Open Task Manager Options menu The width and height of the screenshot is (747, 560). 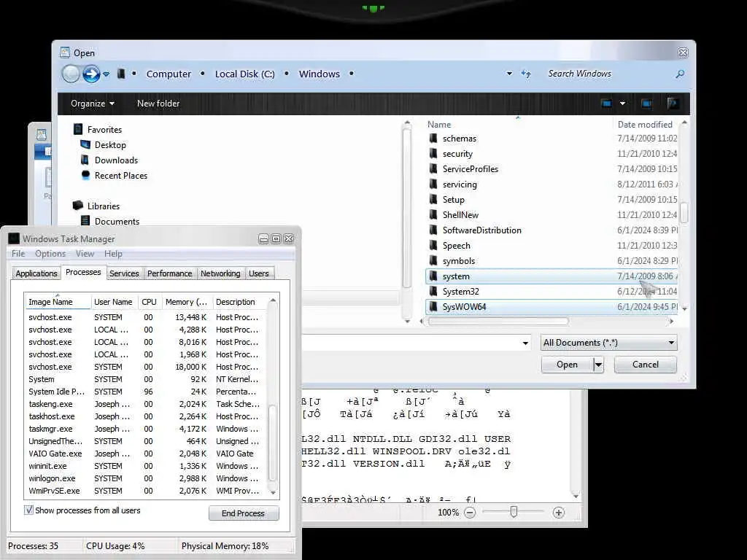pos(50,254)
